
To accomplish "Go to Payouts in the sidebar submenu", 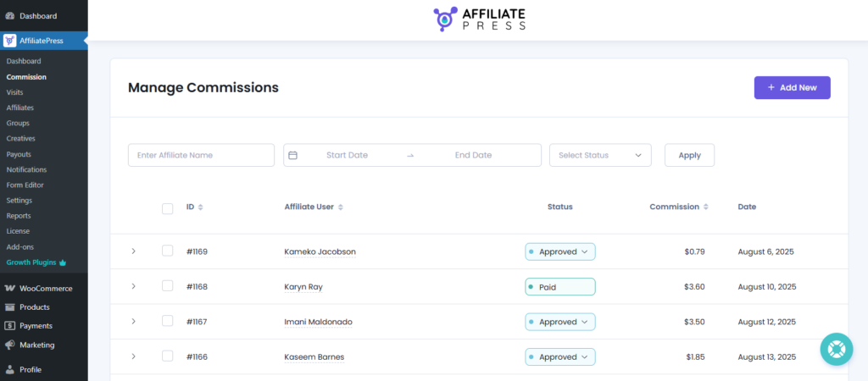I will (19, 154).
